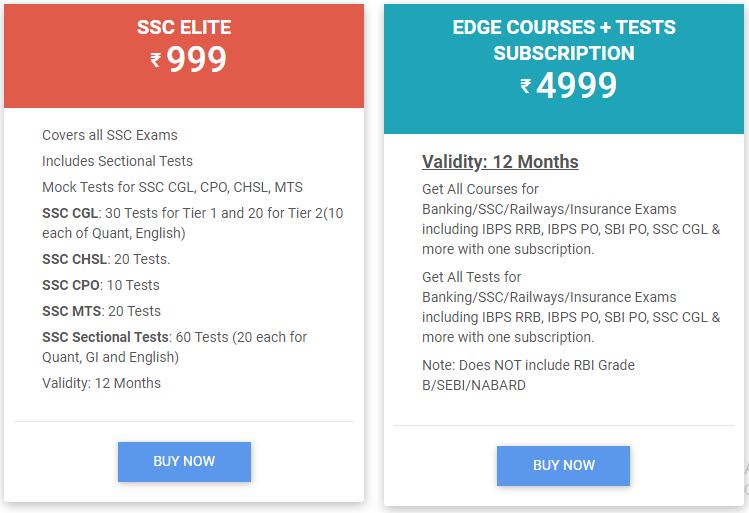The height and width of the screenshot is (513, 749).
Task: Click Includes Sectional Tests text
Action: coord(118,161)
